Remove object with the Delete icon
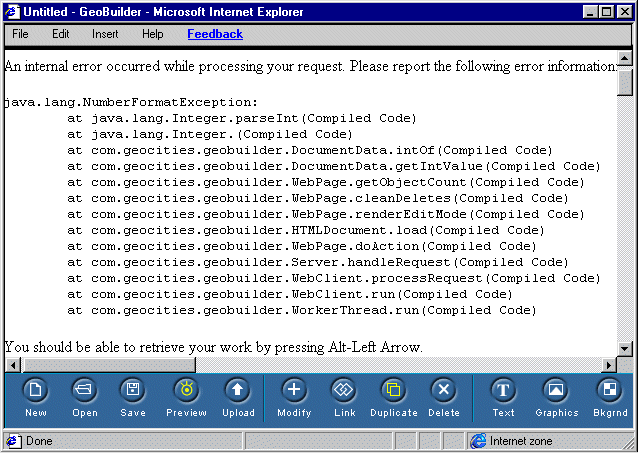The image size is (638, 453). click(x=444, y=390)
